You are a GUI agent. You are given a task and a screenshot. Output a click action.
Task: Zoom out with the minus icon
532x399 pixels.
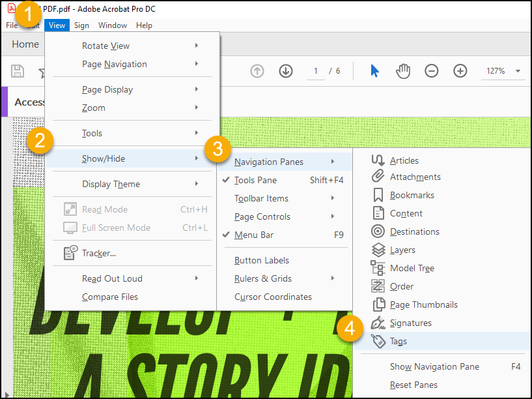point(432,71)
